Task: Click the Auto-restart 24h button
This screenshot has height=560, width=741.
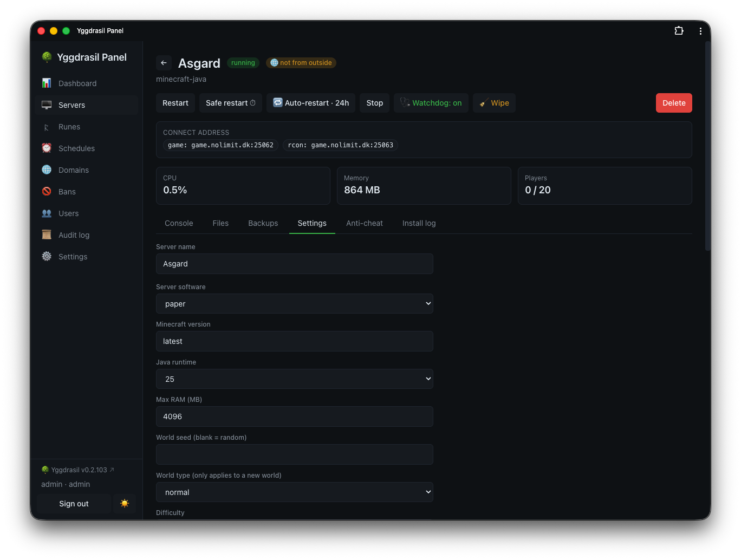Action: point(311,103)
